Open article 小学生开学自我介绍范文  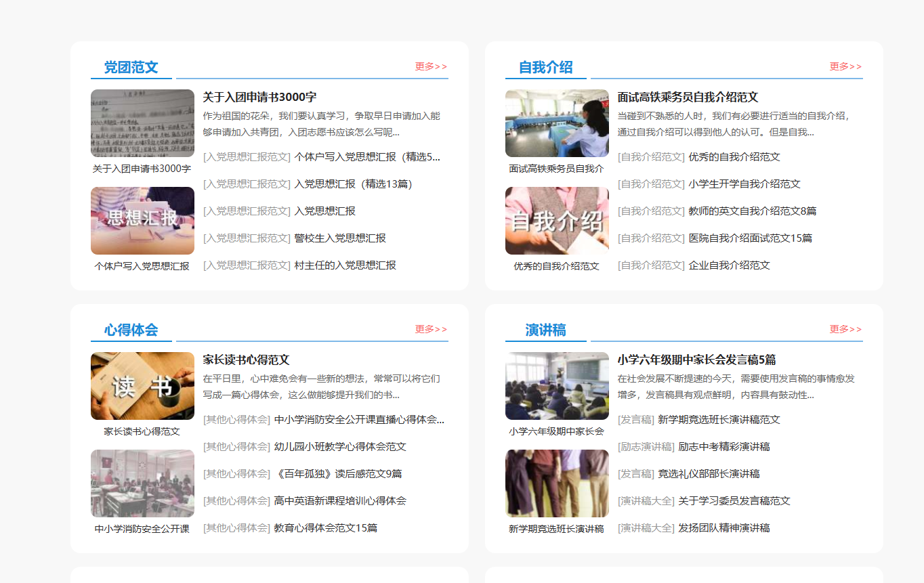[x=744, y=184]
